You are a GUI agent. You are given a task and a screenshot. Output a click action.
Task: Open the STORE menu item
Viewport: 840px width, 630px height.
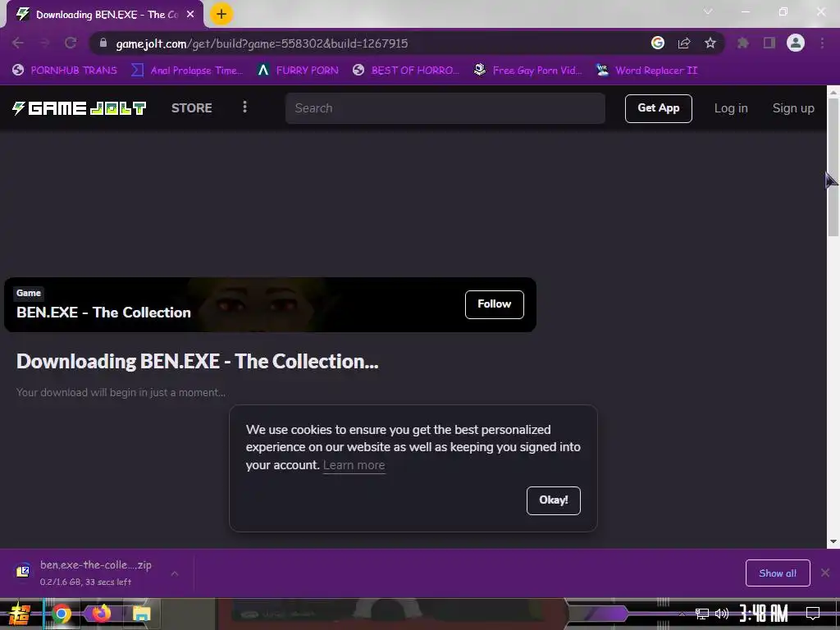click(192, 108)
